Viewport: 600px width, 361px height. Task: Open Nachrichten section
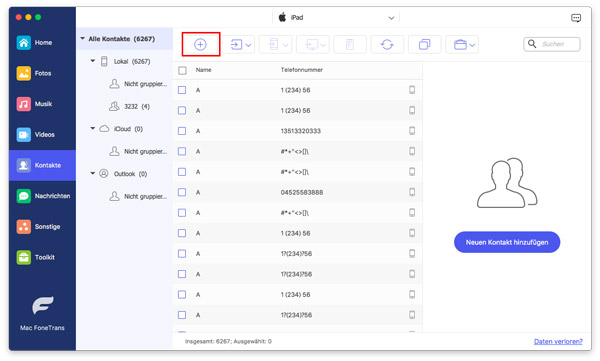(43, 196)
